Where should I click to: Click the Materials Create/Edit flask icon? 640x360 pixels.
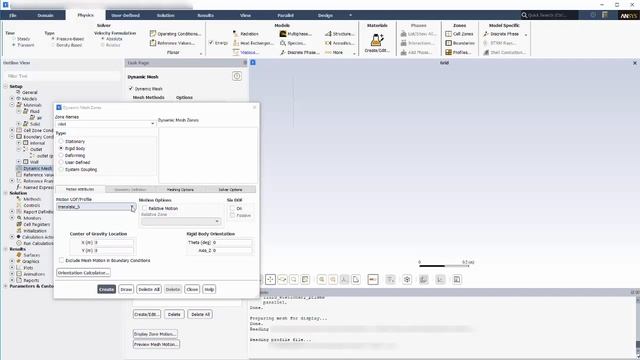point(377,40)
